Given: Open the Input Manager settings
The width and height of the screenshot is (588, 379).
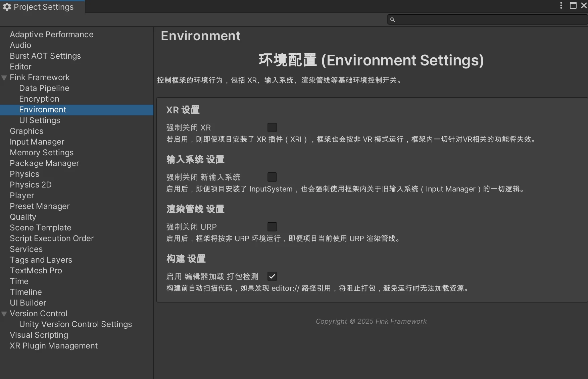Looking at the screenshot, I should pyautogui.click(x=37, y=142).
